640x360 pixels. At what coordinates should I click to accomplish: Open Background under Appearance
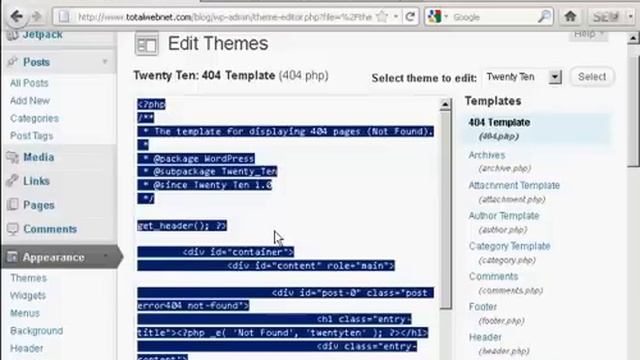point(36,331)
